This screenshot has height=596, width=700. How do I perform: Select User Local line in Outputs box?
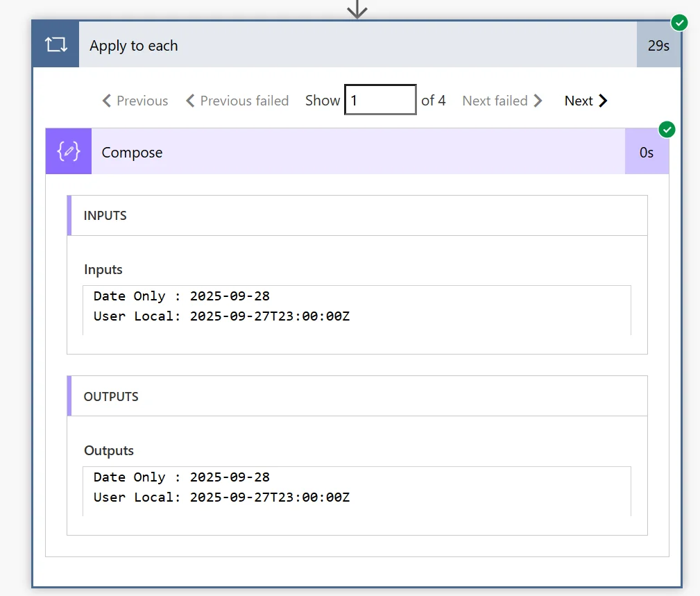[221, 497]
